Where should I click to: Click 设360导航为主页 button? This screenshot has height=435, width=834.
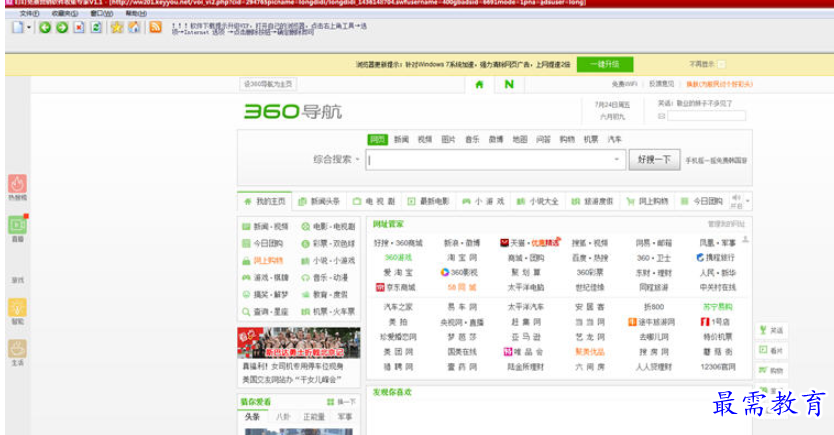(x=268, y=84)
